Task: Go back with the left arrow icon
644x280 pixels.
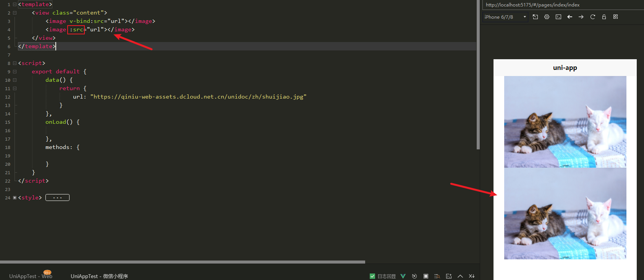Action: coord(570,17)
